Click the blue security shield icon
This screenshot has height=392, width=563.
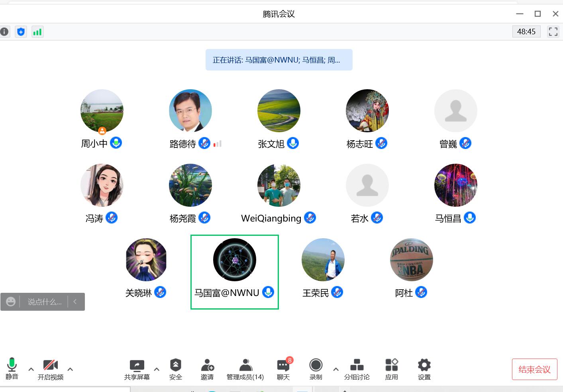tap(21, 32)
